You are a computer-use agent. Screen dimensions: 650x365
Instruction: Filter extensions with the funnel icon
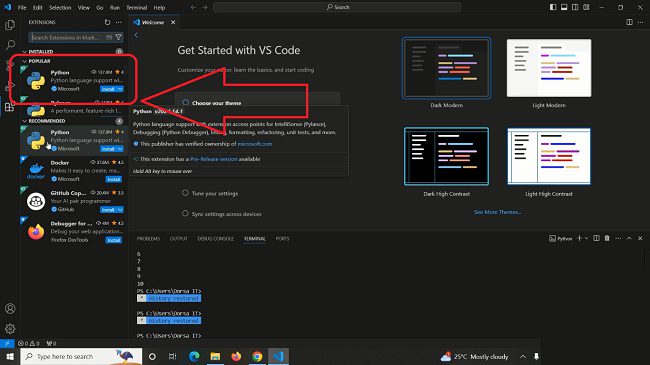coord(119,37)
